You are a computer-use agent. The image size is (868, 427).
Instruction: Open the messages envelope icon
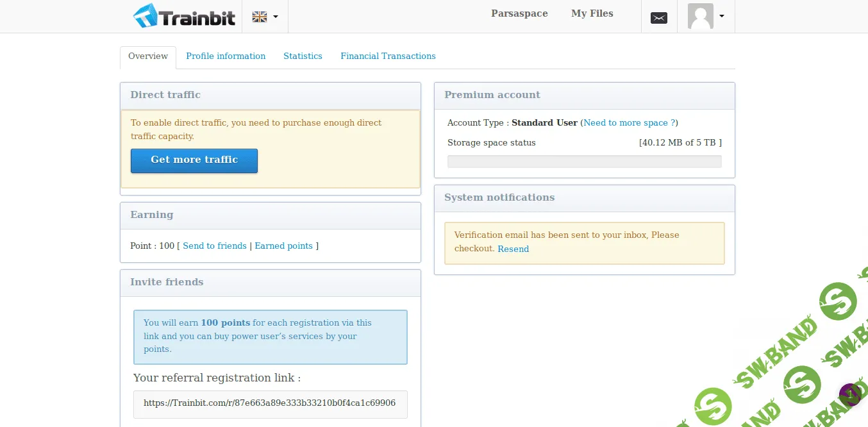pyautogui.click(x=659, y=18)
